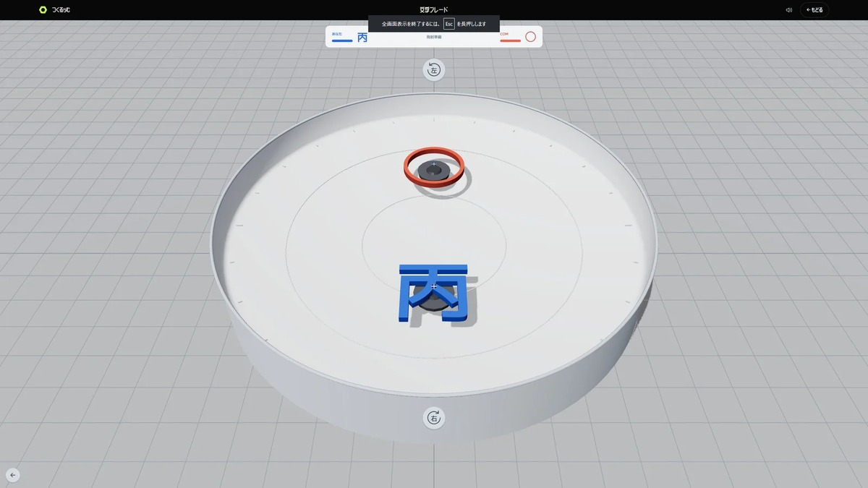Click the round back arrow at bottom-left
868x488 pixels.
[x=13, y=475]
